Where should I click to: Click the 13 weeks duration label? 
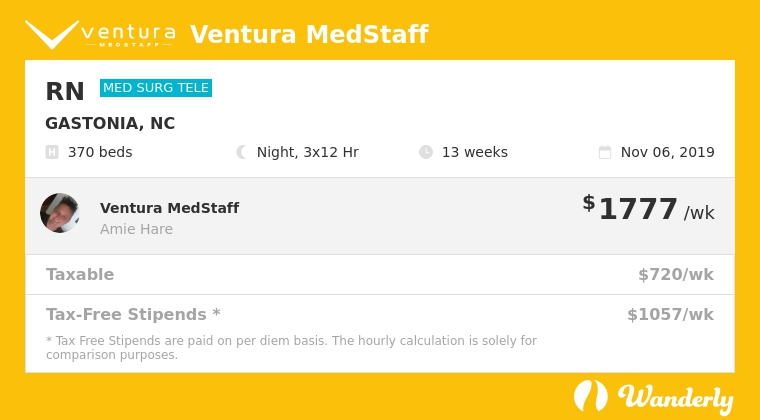click(475, 152)
